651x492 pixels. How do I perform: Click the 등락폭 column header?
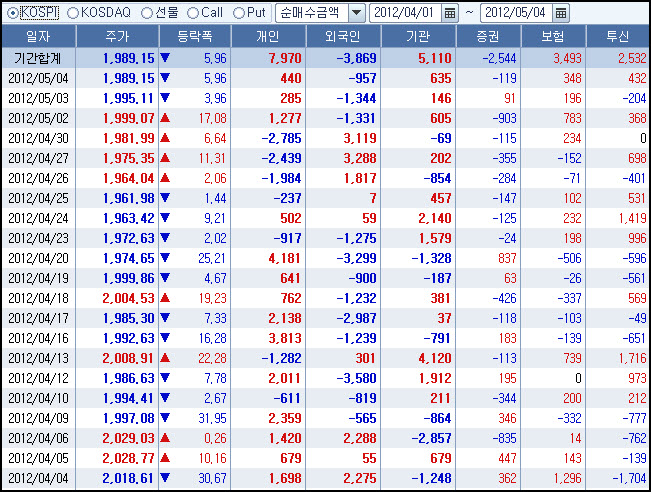195,37
